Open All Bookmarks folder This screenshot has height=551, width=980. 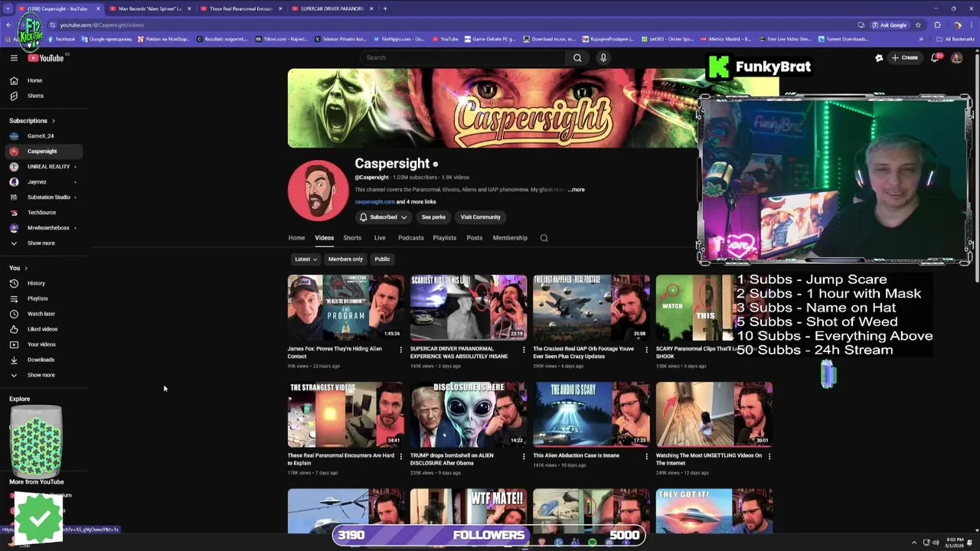[x=955, y=39]
